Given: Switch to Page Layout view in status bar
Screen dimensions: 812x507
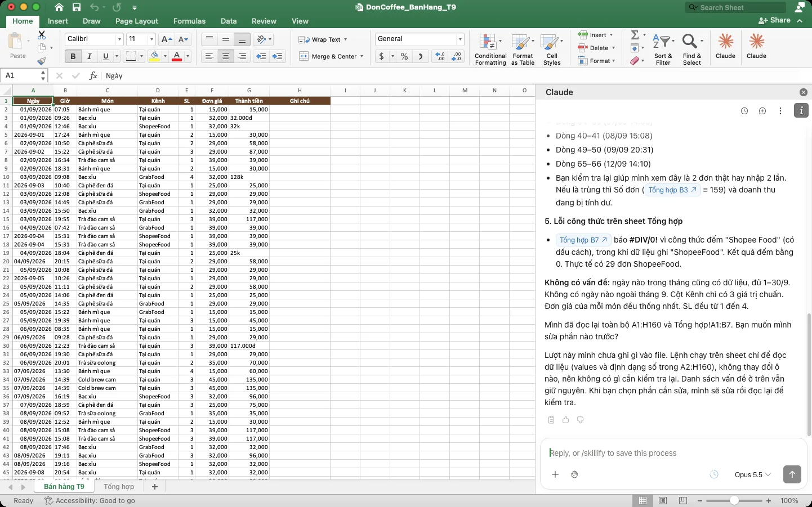Looking at the screenshot, I should tap(663, 500).
